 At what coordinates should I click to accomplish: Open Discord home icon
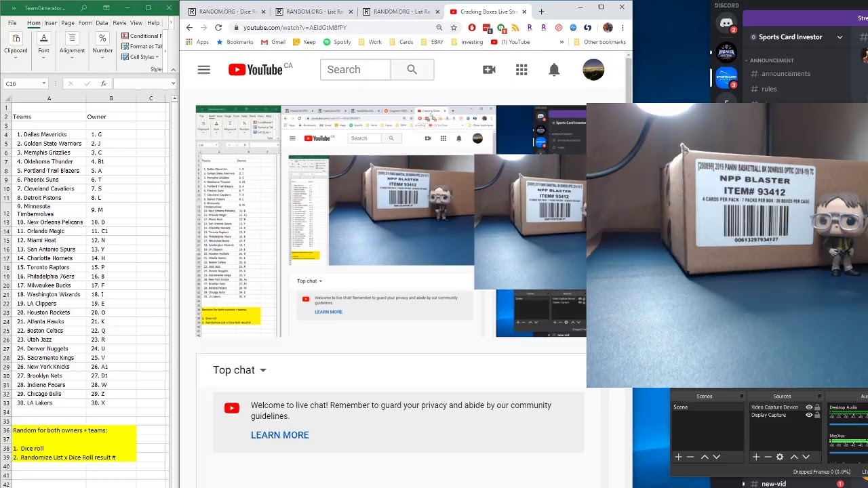coord(726,24)
